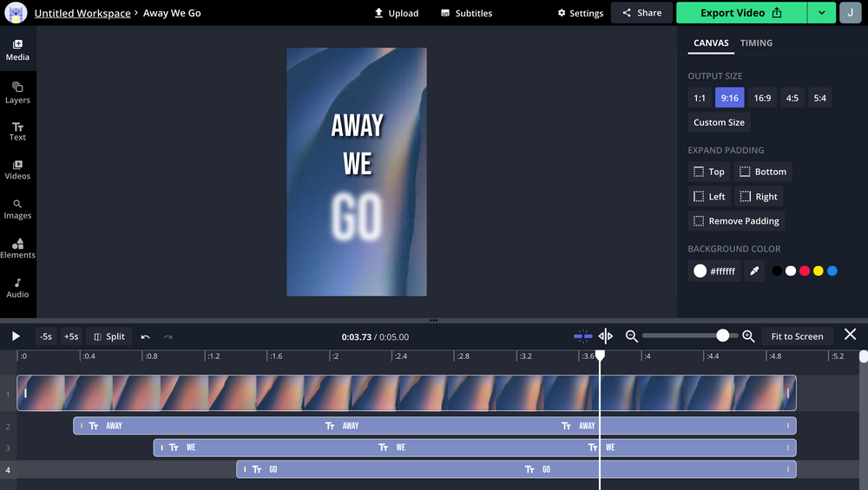Open the Text tool in sidebar
This screenshot has height=490, width=868.
(x=17, y=132)
